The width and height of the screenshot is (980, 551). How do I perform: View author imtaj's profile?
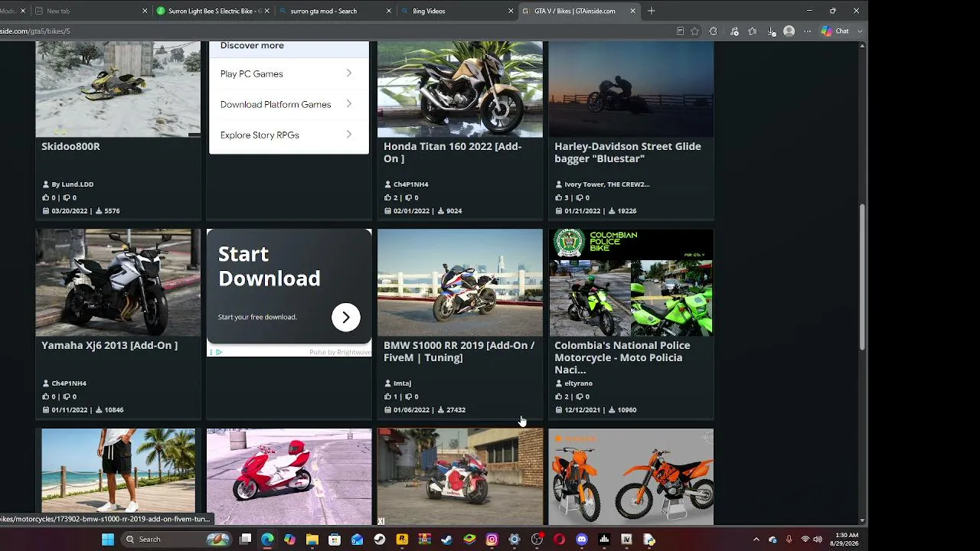403,383
